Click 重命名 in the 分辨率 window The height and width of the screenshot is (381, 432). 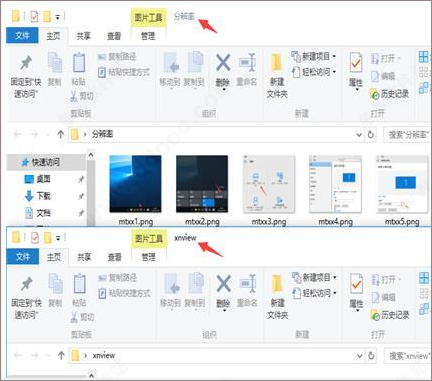tap(247, 69)
